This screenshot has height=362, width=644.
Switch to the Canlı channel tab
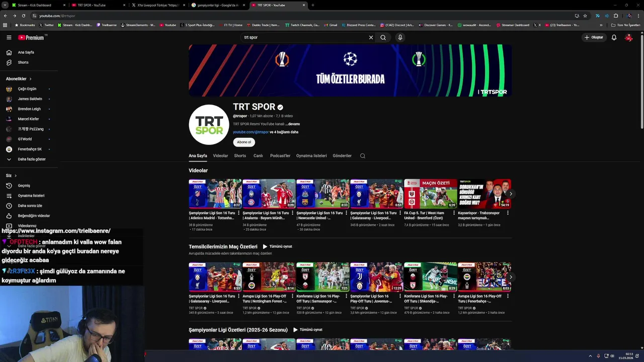(258, 156)
